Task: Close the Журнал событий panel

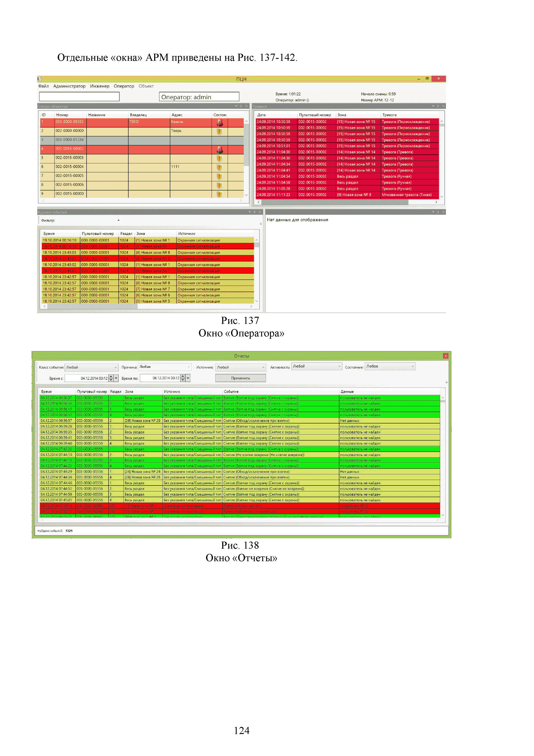Action: 260,212
